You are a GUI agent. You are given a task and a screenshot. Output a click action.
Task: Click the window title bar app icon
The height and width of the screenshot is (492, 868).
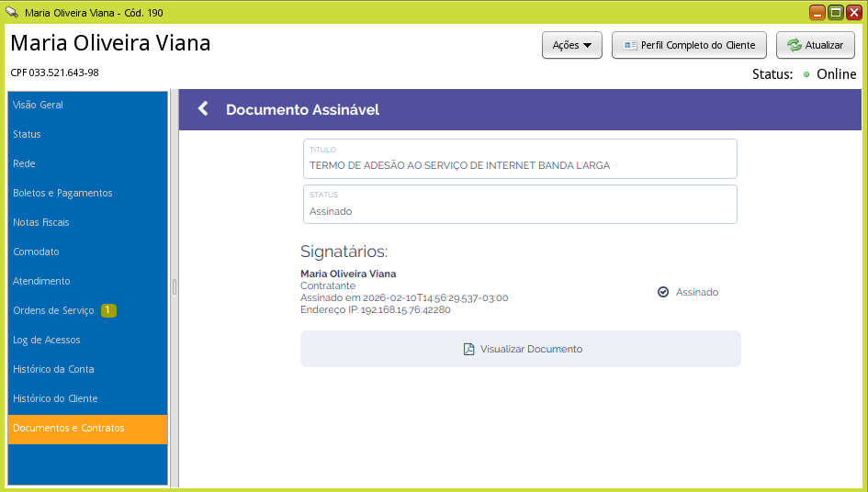12,12
